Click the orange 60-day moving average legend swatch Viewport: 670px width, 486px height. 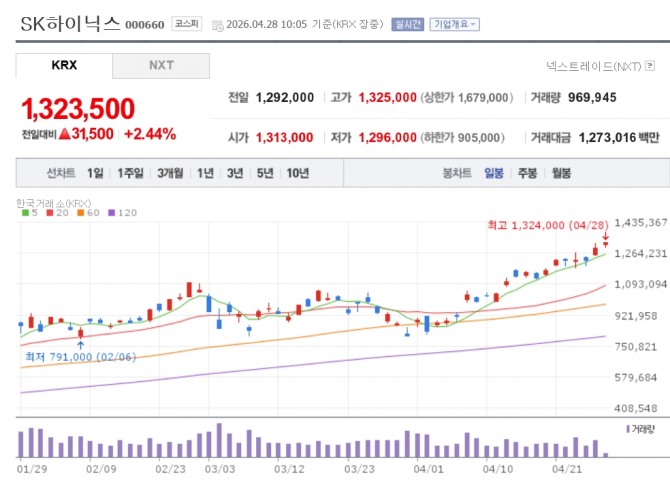click(80, 212)
